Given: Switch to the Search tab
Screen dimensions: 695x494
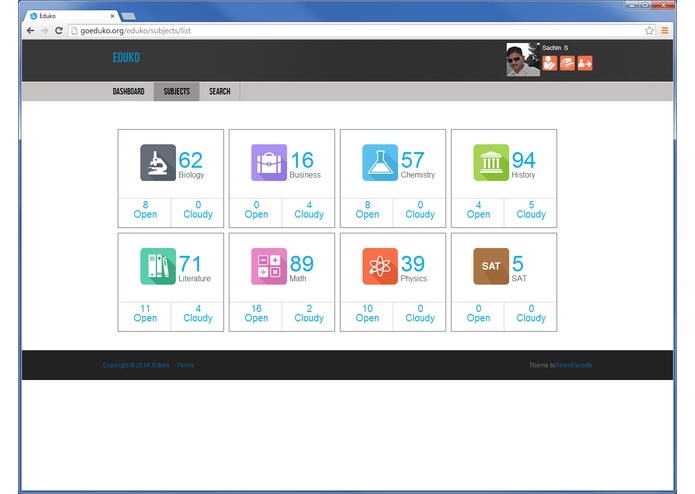Looking at the screenshot, I should point(219,91).
